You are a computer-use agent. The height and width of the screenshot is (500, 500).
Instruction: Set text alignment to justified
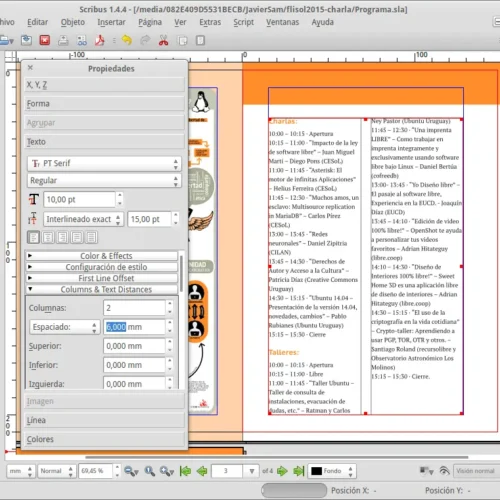(77, 237)
